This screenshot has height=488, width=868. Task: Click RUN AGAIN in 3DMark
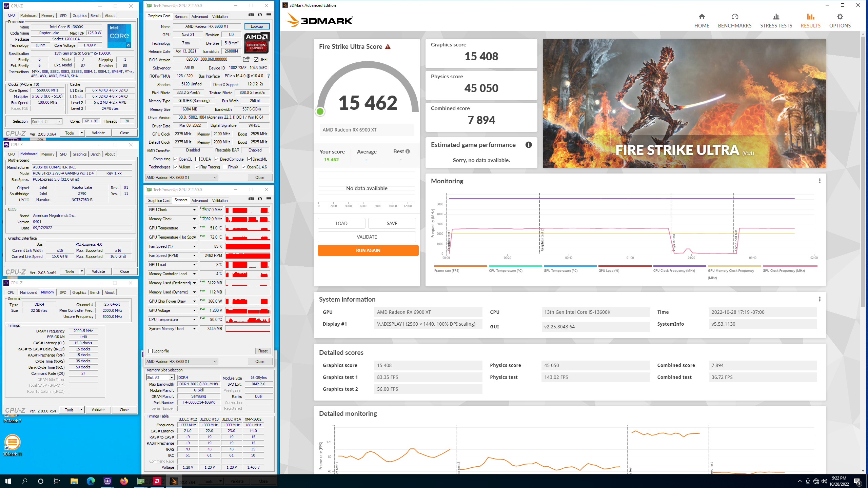coord(368,250)
